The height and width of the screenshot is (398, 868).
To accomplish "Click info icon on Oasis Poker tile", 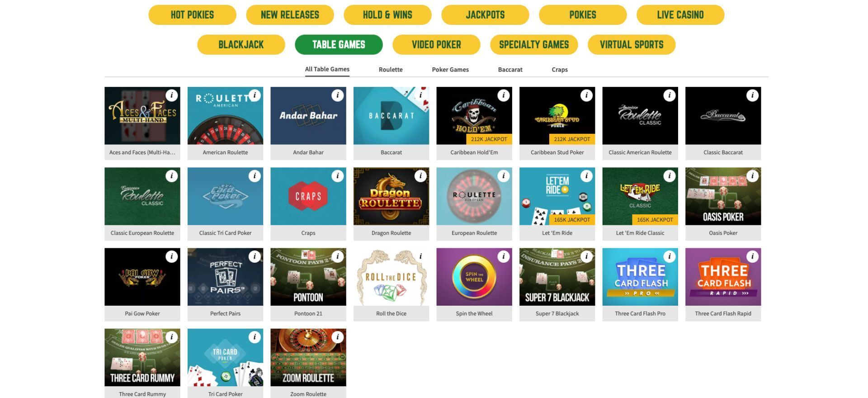I will [x=752, y=176].
